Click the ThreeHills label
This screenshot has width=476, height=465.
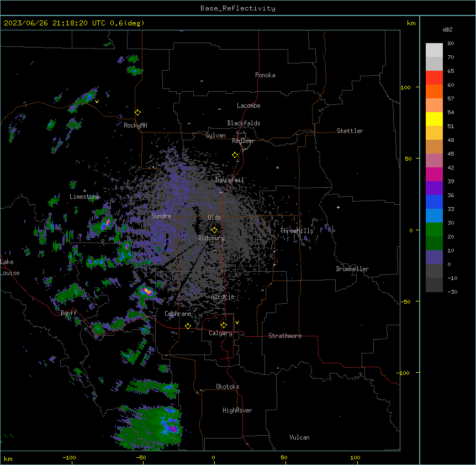pos(297,231)
